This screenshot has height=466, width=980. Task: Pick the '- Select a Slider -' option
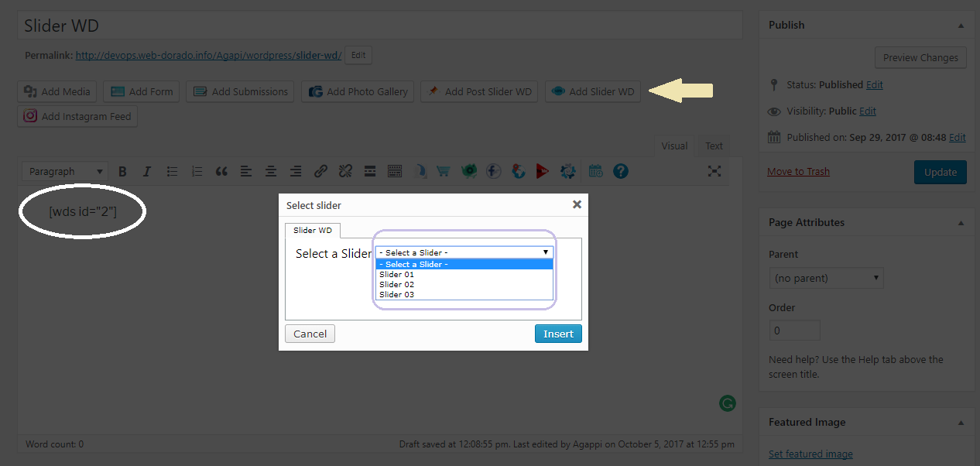point(464,264)
